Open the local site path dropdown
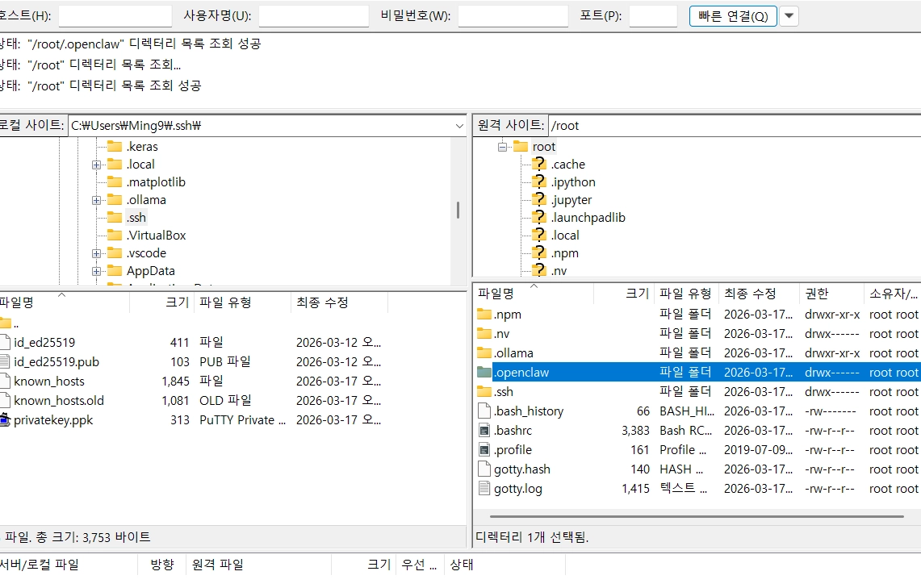 pyautogui.click(x=458, y=126)
